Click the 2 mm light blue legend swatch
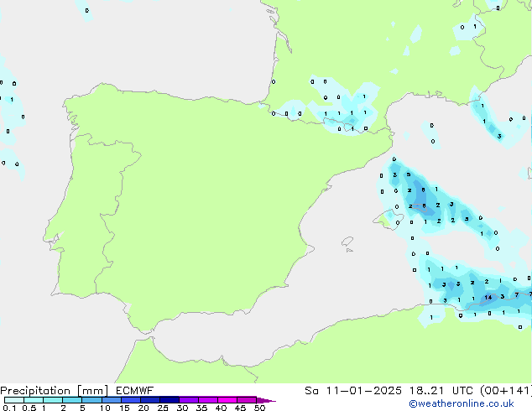 tap(72, 400)
